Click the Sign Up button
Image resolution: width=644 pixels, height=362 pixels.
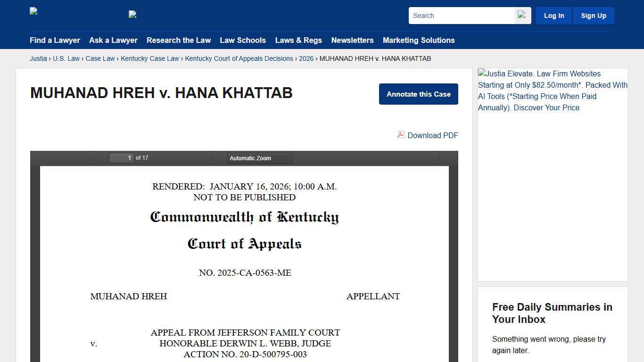point(593,15)
